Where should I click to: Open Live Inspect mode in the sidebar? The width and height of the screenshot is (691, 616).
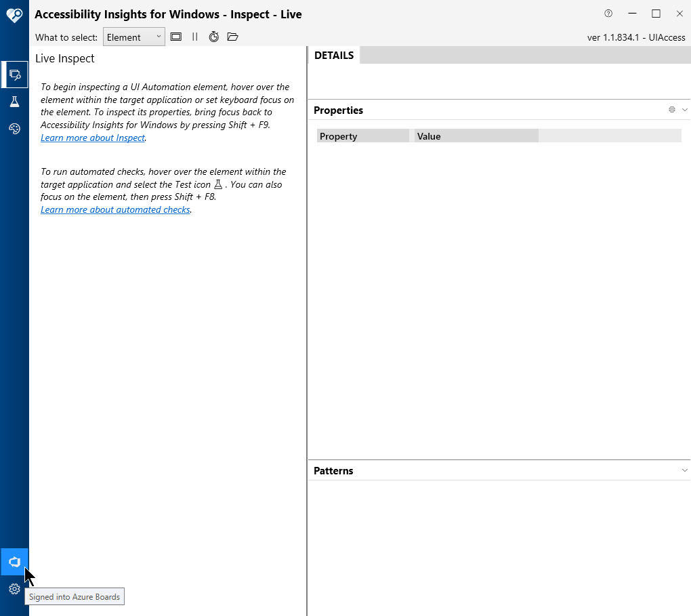click(14, 75)
